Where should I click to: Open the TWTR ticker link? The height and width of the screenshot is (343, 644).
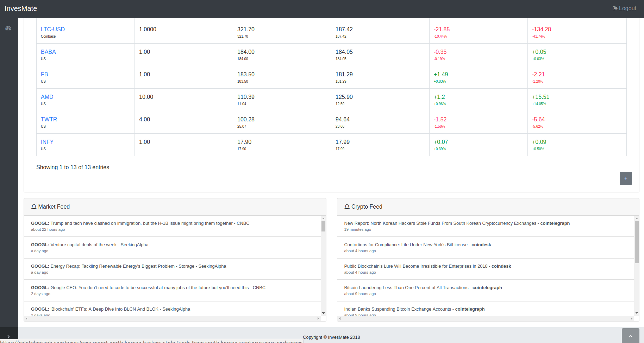[49, 120]
